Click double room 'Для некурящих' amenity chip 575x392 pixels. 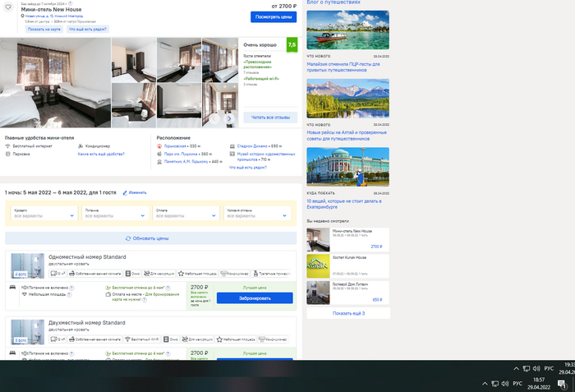197,339
